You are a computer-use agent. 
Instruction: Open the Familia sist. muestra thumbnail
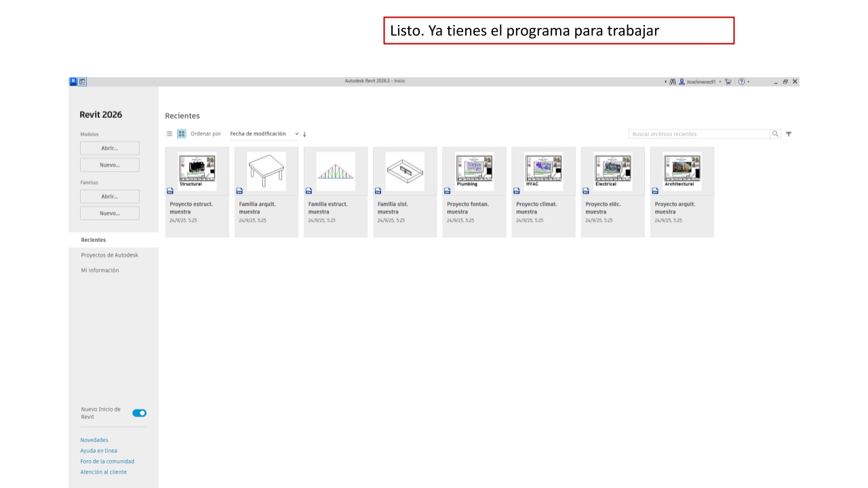point(405,171)
